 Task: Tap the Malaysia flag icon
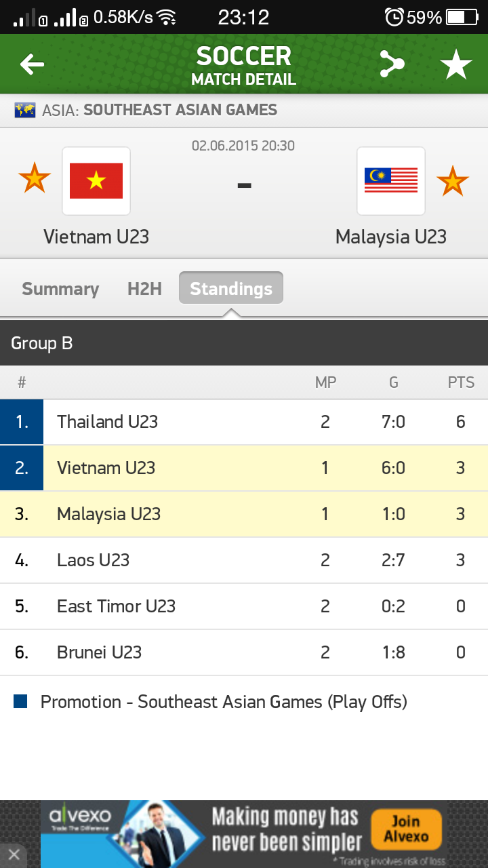click(x=391, y=180)
